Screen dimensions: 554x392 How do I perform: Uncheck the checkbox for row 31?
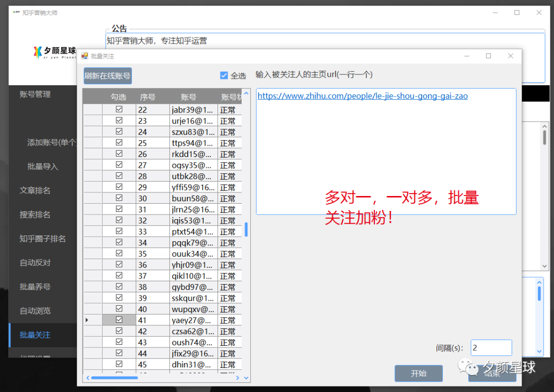tap(119, 209)
